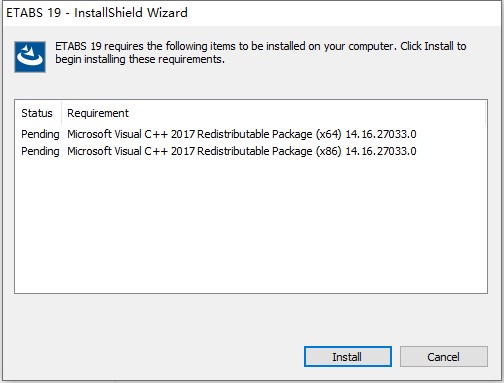This screenshot has width=504, height=383.
Task: Click empty space inside the requirements list
Action: [251, 227]
